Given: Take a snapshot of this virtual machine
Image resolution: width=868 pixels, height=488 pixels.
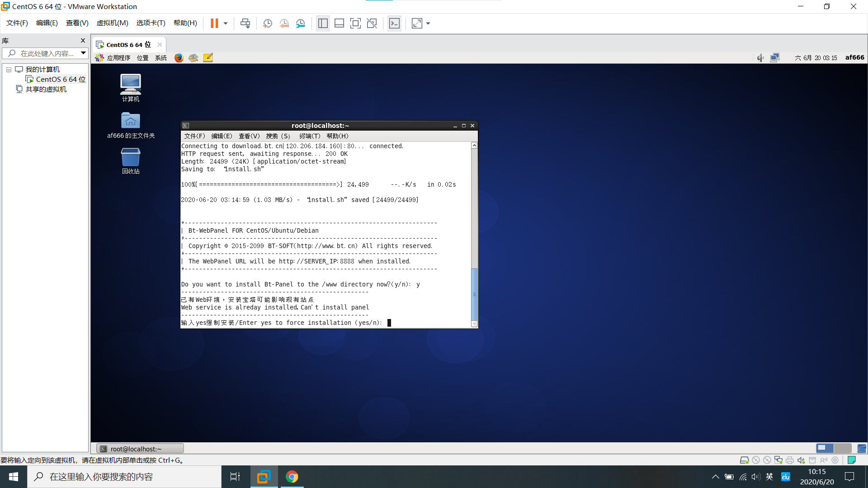Looking at the screenshot, I should (x=268, y=23).
